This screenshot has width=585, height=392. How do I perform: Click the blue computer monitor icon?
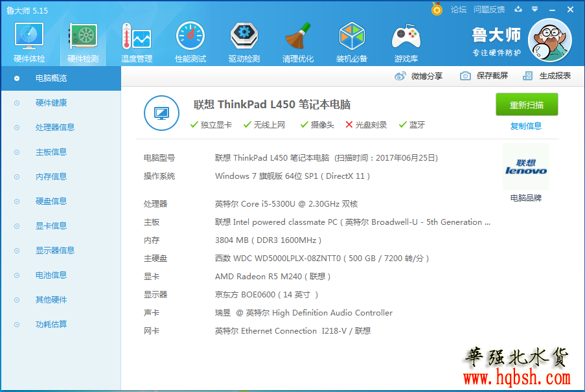(x=161, y=113)
